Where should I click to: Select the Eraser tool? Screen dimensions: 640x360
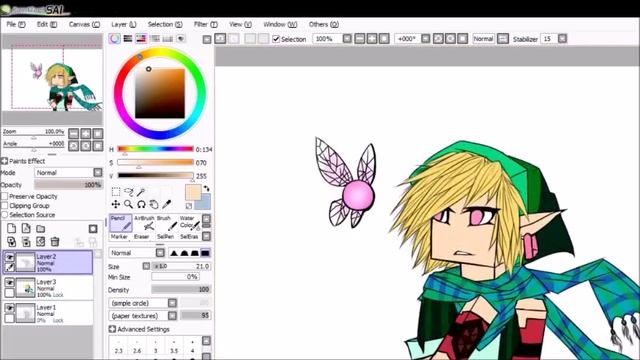click(142, 237)
